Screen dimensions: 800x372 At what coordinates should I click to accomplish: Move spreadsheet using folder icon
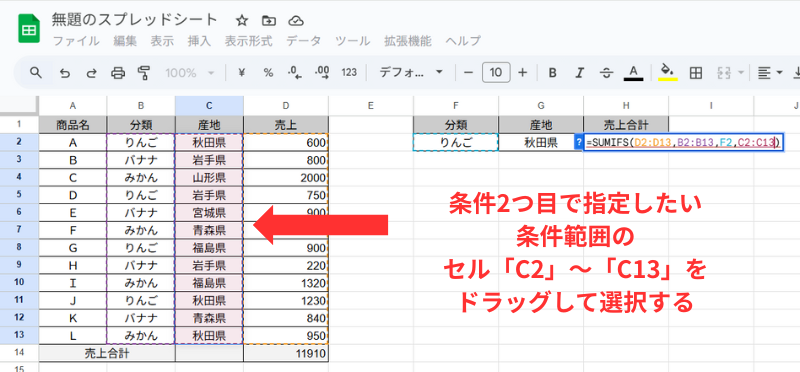[x=268, y=20]
